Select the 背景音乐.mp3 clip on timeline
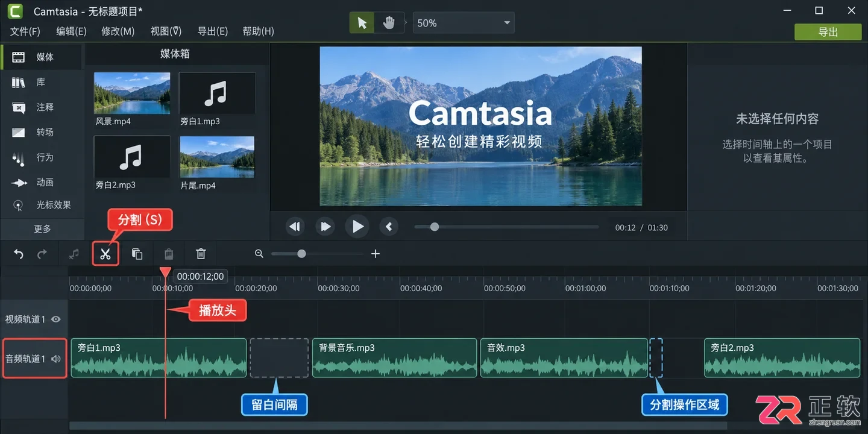 (x=394, y=358)
